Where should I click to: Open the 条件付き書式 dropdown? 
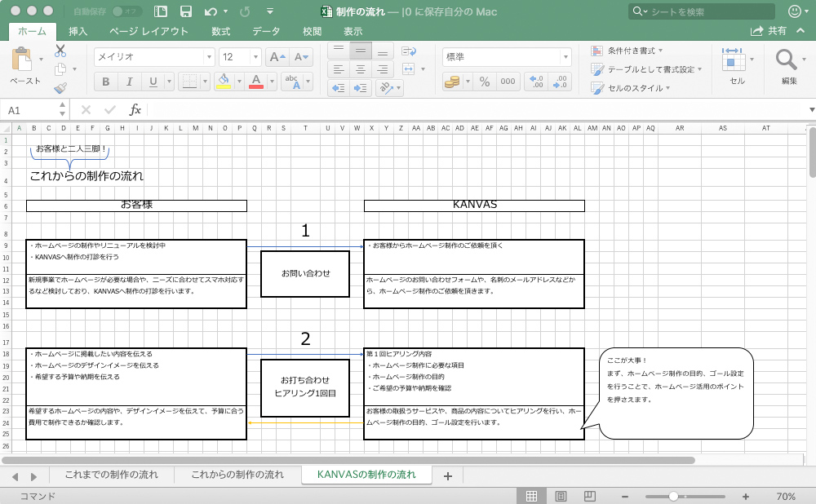[x=628, y=51]
